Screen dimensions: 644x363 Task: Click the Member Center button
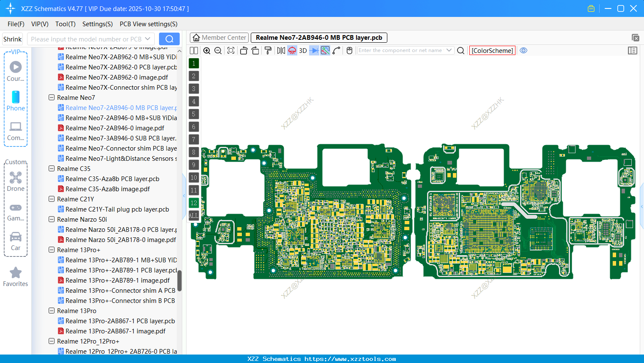pos(219,37)
